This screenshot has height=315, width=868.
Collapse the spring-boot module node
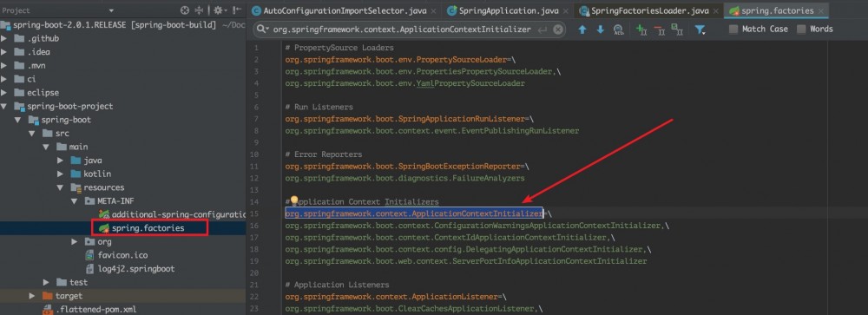pyautogui.click(x=17, y=120)
